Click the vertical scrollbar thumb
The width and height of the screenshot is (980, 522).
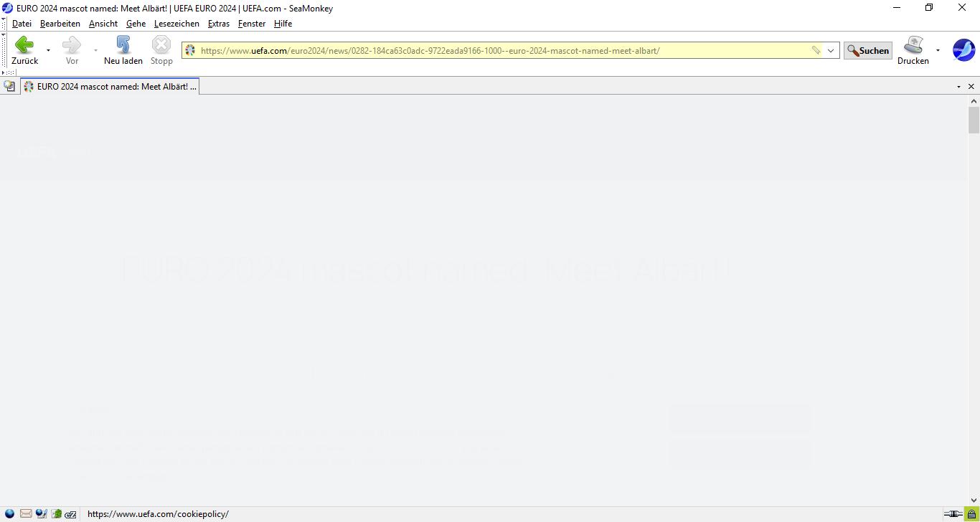pos(974,120)
